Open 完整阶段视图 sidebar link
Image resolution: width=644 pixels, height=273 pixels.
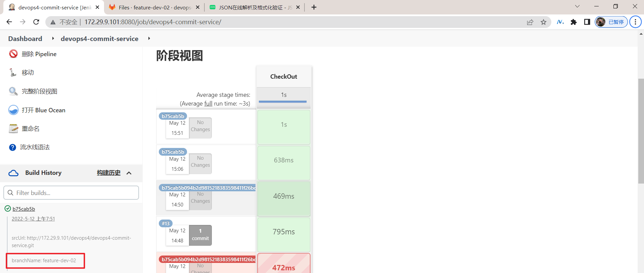point(39,91)
